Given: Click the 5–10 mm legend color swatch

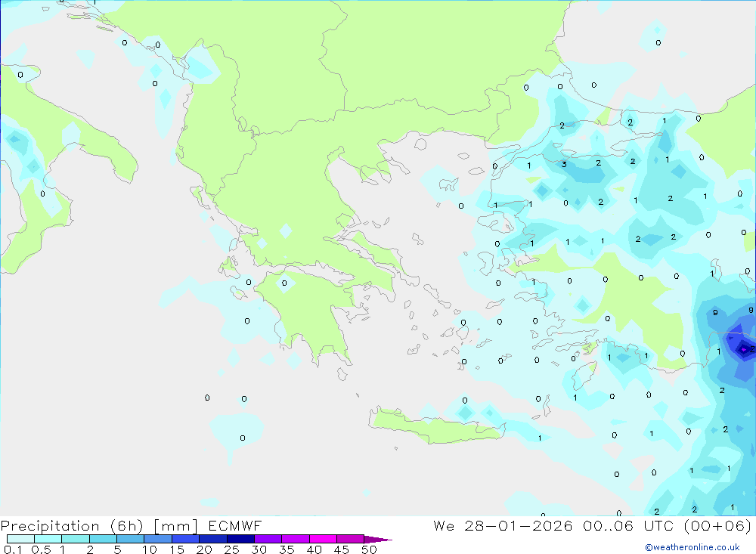Looking at the screenshot, I should [130, 539].
